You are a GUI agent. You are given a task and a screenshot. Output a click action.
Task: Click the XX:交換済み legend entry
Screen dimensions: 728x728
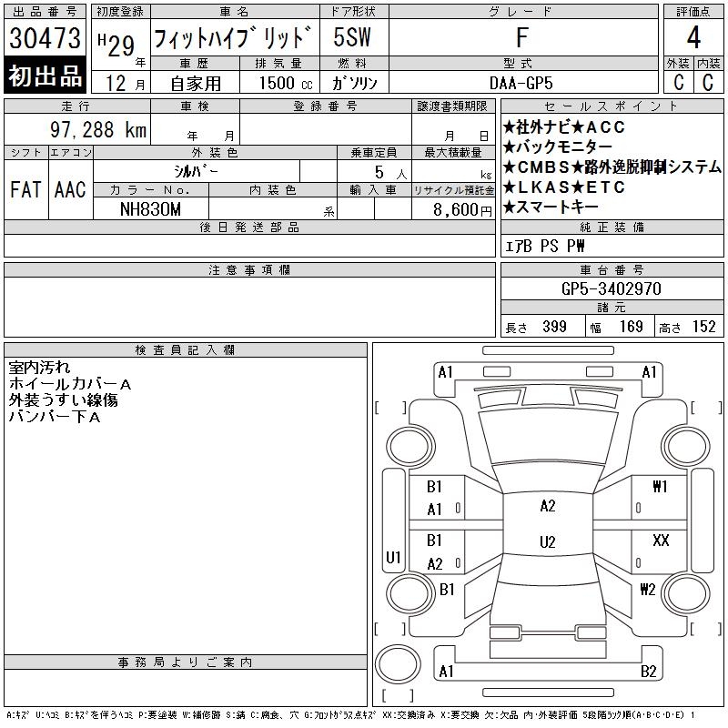click(409, 715)
